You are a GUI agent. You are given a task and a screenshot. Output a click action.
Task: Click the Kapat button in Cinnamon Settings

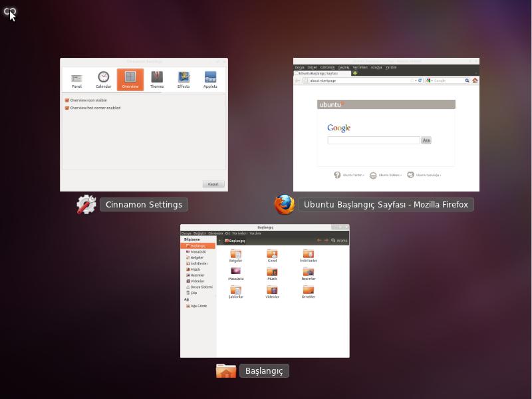pos(213,184)
